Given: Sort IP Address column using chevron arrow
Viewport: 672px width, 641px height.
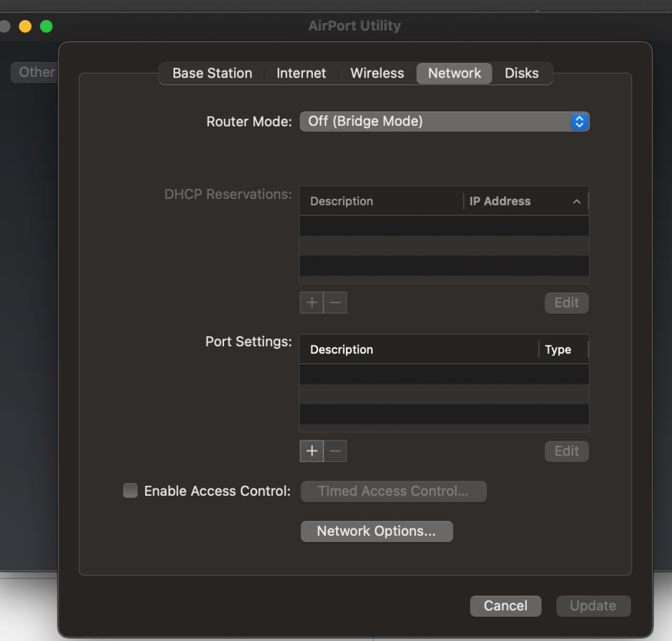Looking at the screenshot, I should (x=577, y=202).
